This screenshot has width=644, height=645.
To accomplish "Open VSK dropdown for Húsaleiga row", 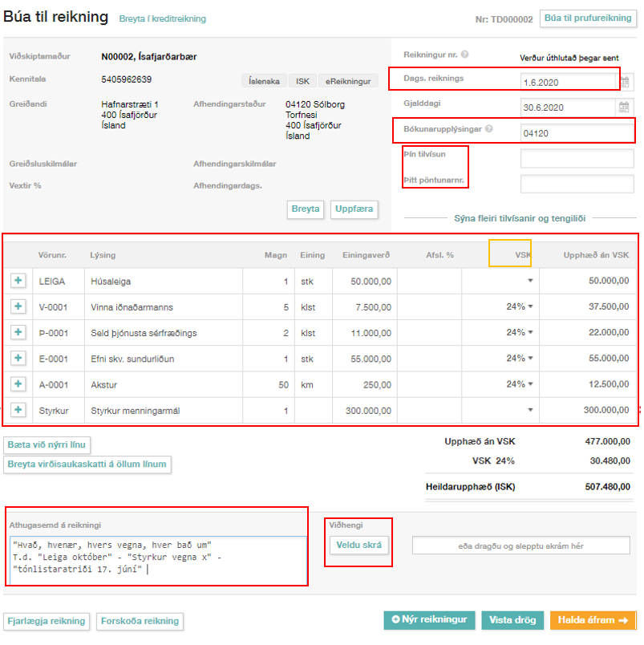I will pos(529,281).
